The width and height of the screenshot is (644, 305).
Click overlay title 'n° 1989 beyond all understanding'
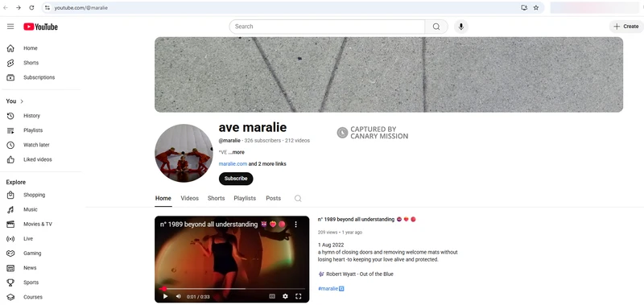(x=208, y=225)
